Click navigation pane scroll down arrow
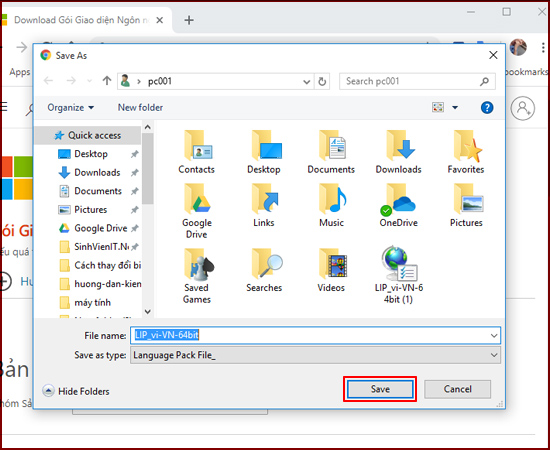550x450 pixels. coord(148,311)
